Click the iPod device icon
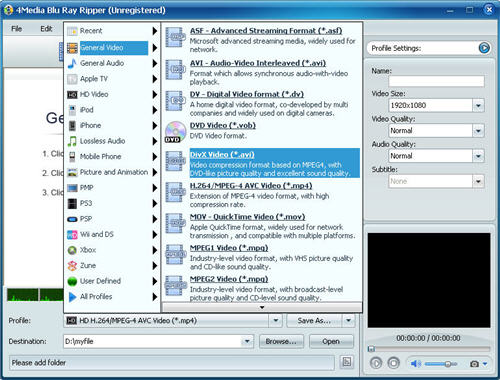 72,110
